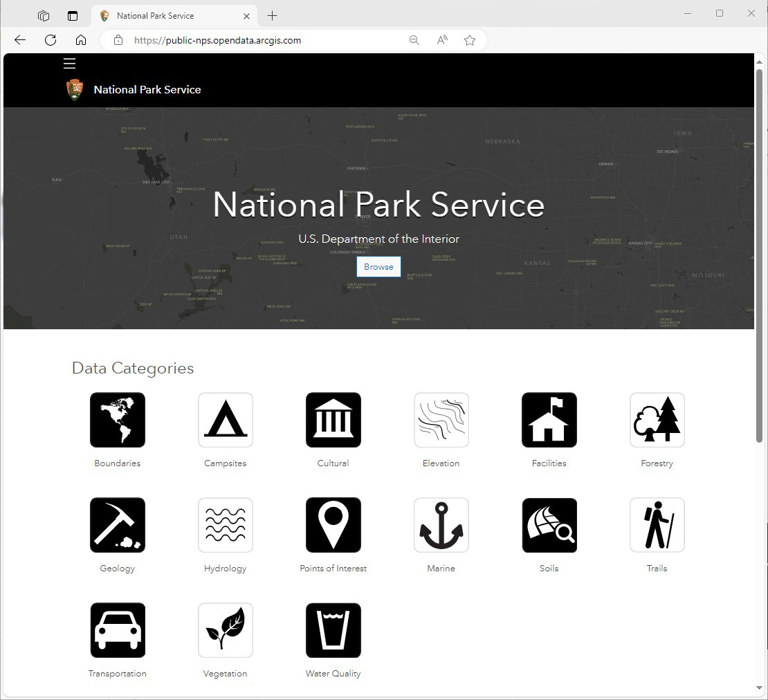Select the Soils data category
Screen dimensions: 768x700
coord(549,525)
